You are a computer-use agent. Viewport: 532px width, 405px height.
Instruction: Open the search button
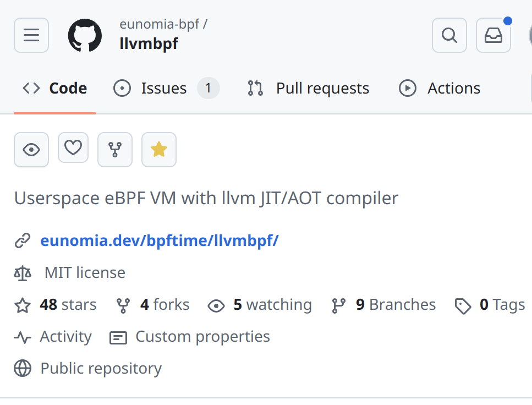click(449, 36)
